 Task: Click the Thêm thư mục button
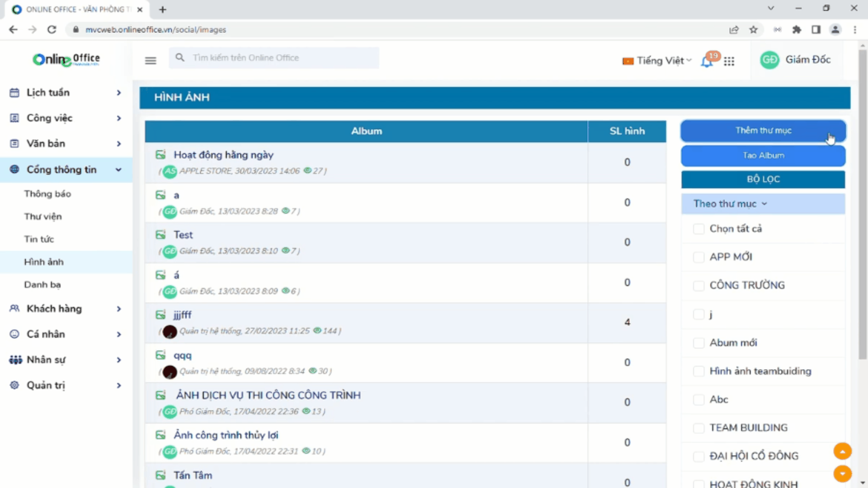(x=763, y=131)
